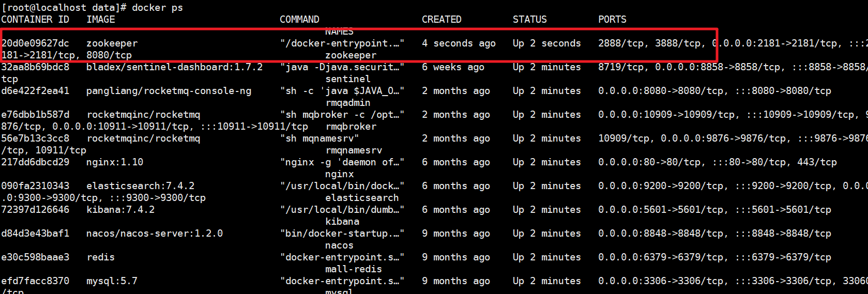
Task: Click the '/usr/local/bin/dumb…' command
Action: tap(342, 210)
